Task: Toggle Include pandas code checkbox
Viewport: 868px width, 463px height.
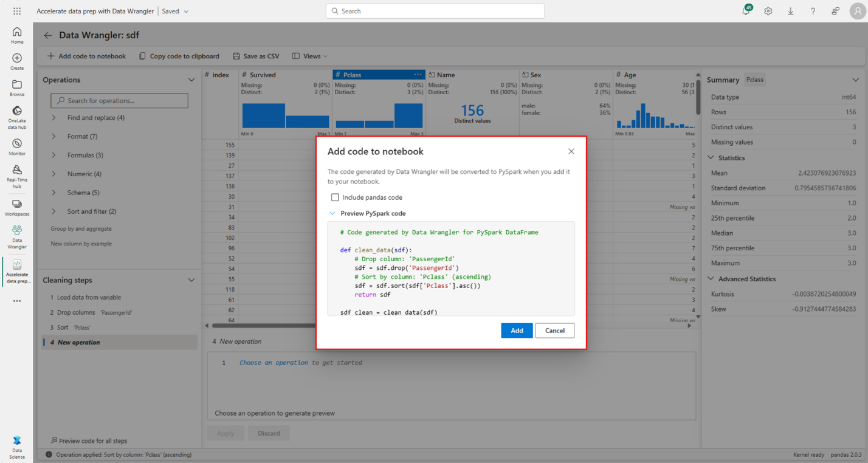Action: pos(335,197)
